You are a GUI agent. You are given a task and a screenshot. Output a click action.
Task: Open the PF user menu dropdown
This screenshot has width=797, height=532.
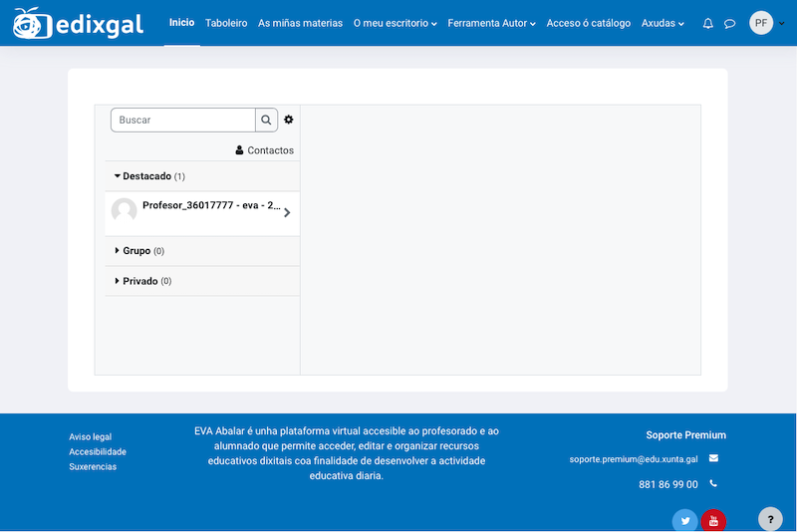[x=763, y=23]
